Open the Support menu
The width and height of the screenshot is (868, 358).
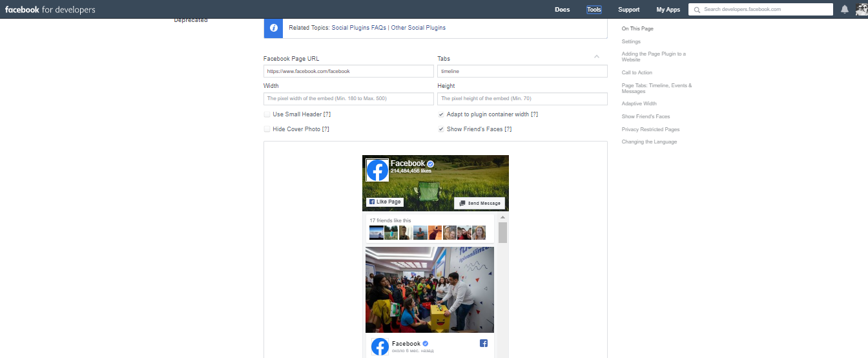pos(628,10)
